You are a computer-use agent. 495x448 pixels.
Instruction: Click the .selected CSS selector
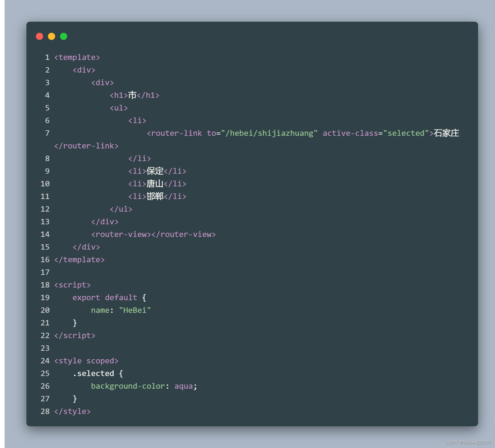[93, 373]
